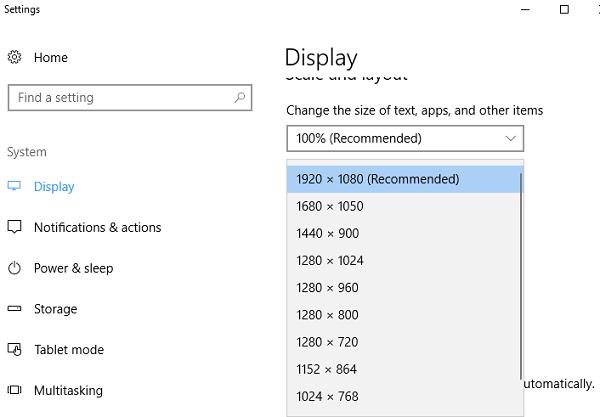Click the Multitasking icon
This screenshot has height=417, width=600.
[x=15, y=391]
